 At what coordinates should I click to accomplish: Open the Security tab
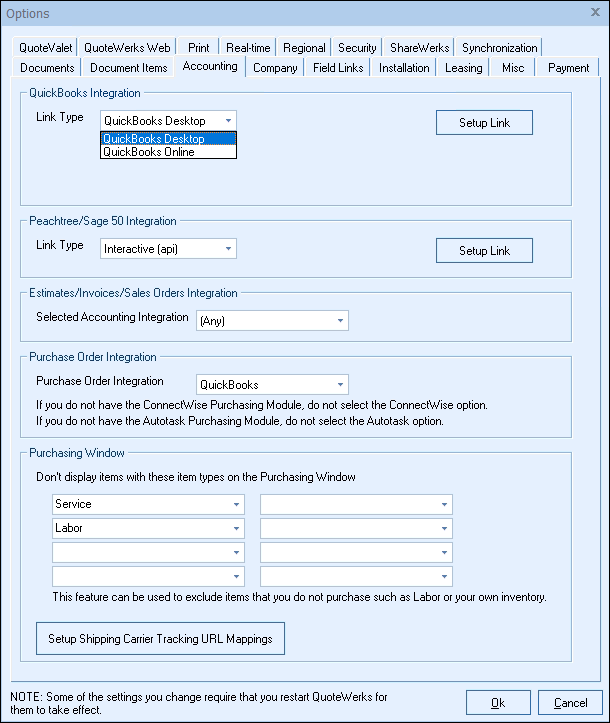pyautogui.click(x=357, y=47)
